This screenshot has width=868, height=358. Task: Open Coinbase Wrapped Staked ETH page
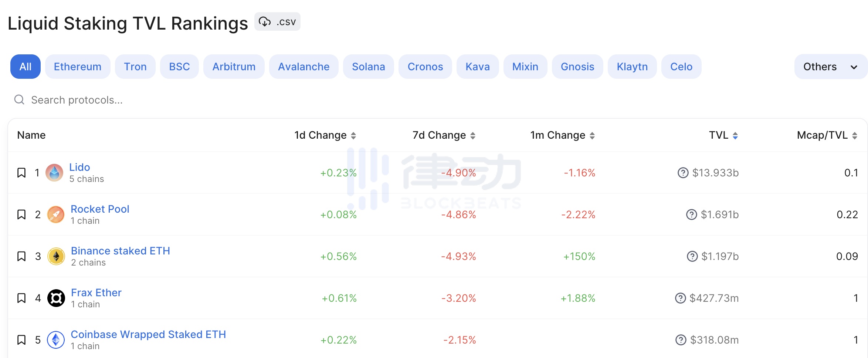click(148, 334)
